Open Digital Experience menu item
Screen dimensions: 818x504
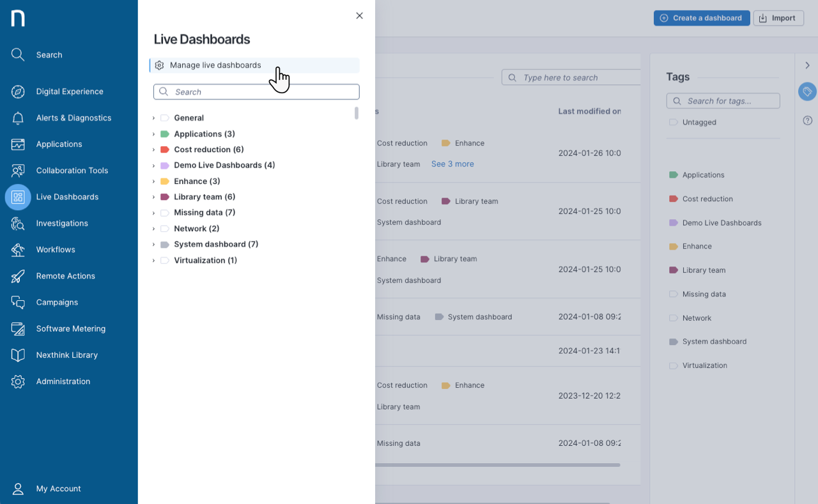tap(70, 91)
